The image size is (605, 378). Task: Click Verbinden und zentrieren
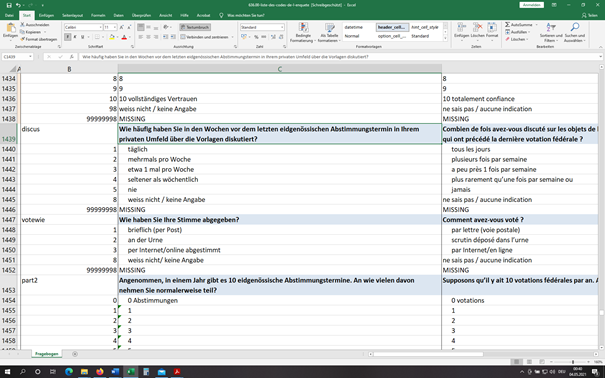[204, 37]
